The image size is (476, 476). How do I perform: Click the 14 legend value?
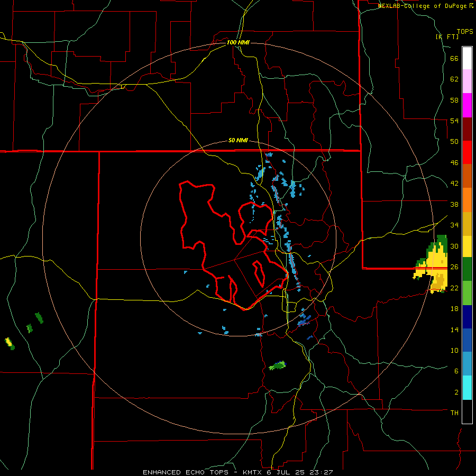(x=454, y=329)
